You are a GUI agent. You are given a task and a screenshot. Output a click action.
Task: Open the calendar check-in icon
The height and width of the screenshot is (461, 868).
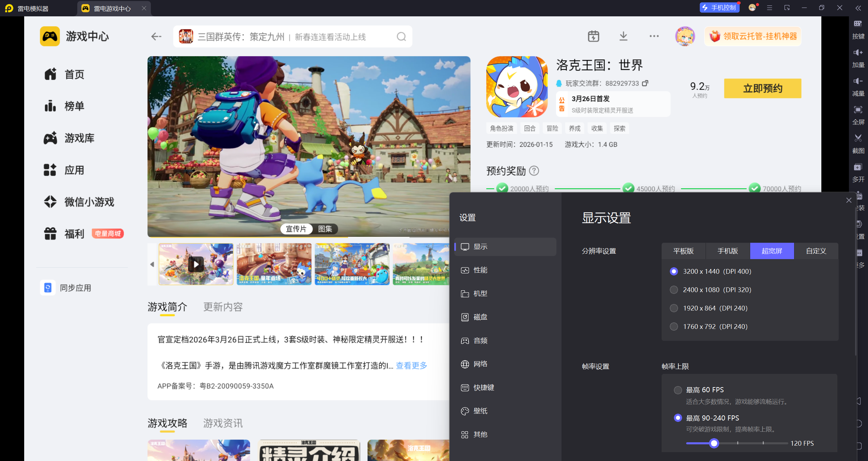tap(593, 36)
